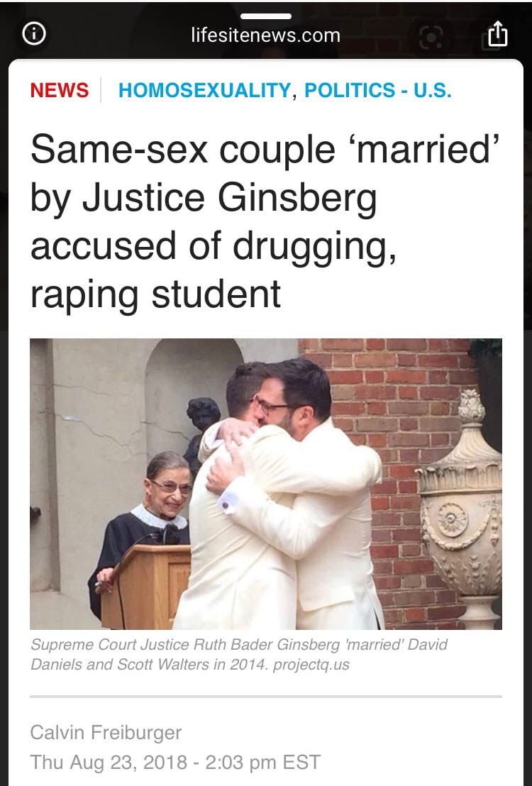Screen dimensions: 532x786
Task: Tap the italic photo caption text
Action: click(239, 654)
